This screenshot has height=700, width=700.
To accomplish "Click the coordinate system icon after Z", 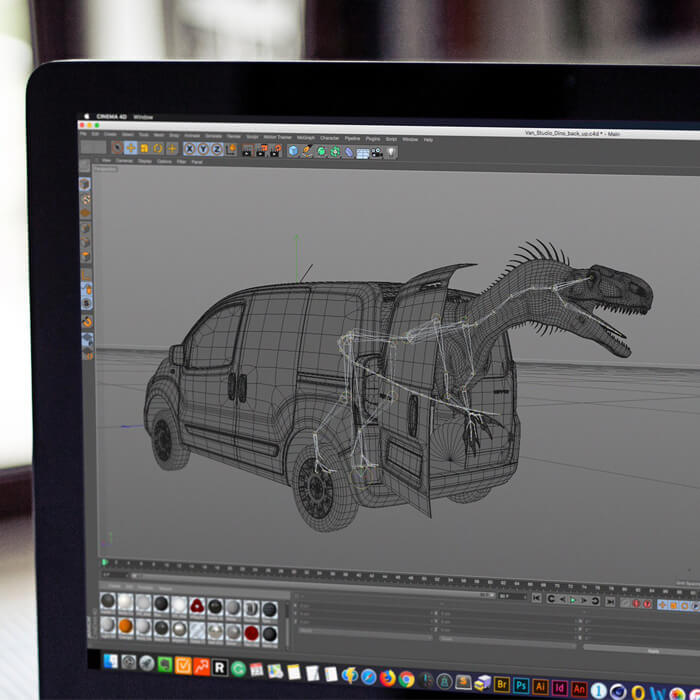I will pyautogui.click(x=231, y=150).
